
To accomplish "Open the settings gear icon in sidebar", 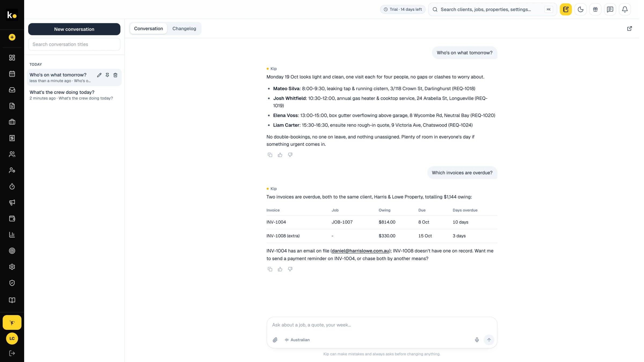I will [x=12, y=267].
